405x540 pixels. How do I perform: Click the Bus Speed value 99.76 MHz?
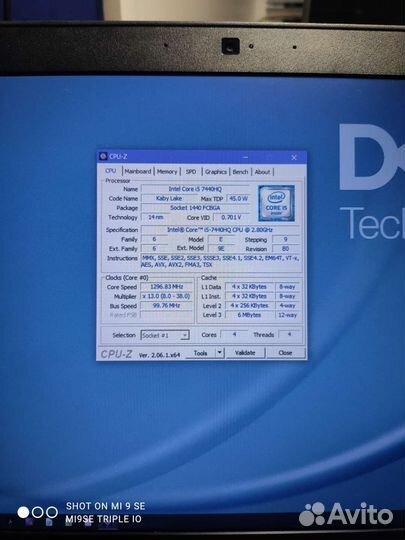[x=166, y=305]
